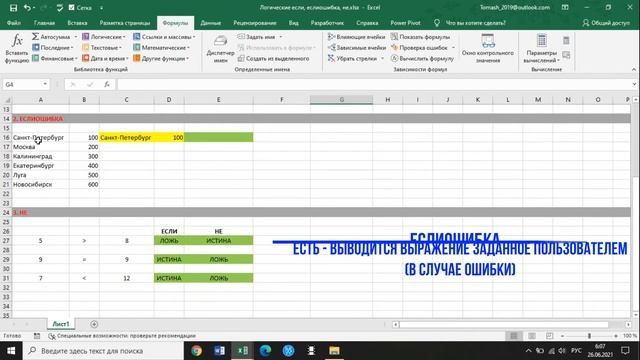Click the macro recording status bar icon
The width and height of the screenshot is (640, 360).
click(37, 336)
